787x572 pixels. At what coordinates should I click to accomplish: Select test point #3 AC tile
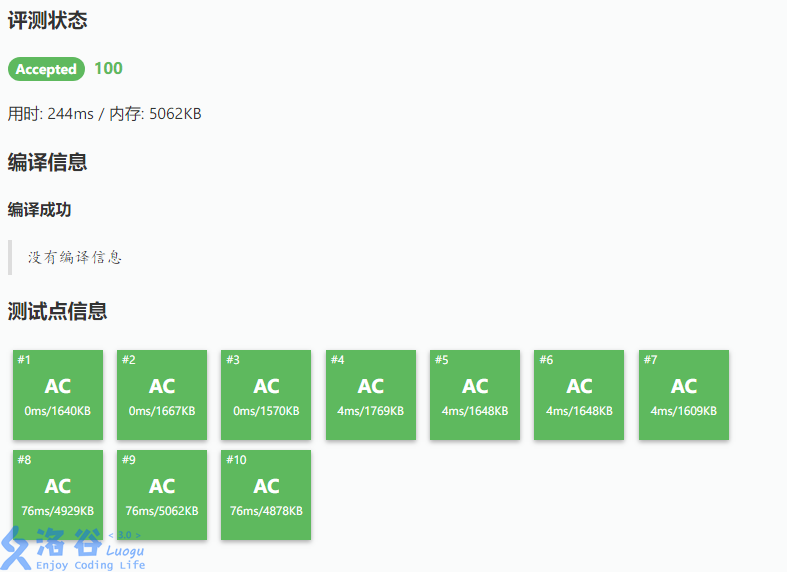click(x=266, y=394)
